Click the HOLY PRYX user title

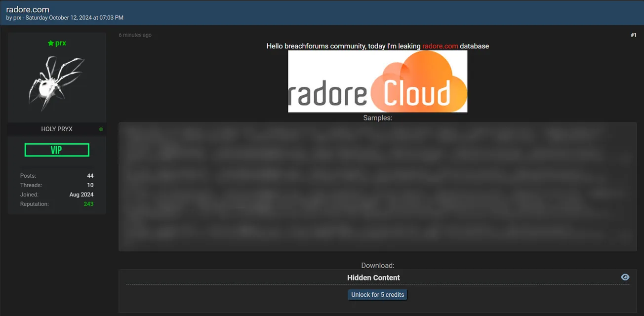(x=57, y=129)
